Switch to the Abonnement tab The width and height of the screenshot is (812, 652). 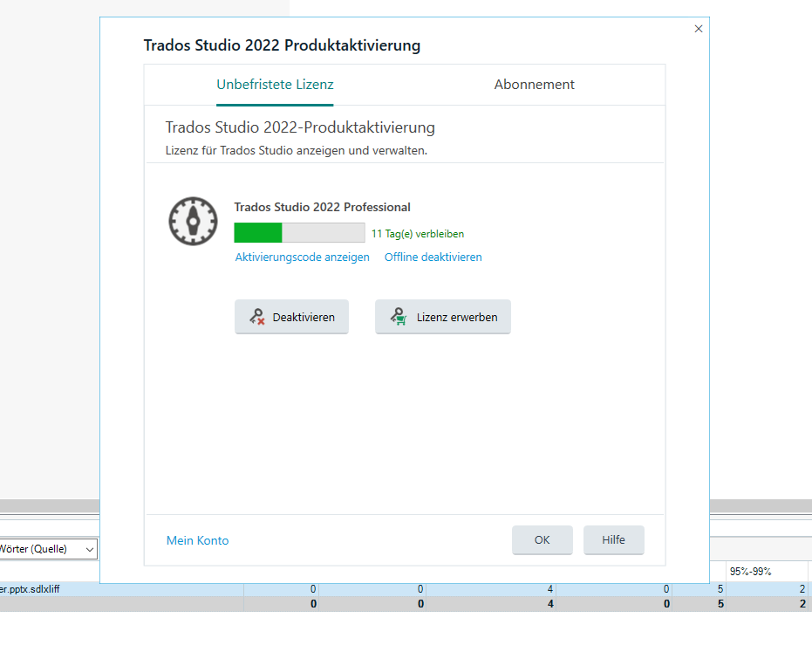pos(534,85)
